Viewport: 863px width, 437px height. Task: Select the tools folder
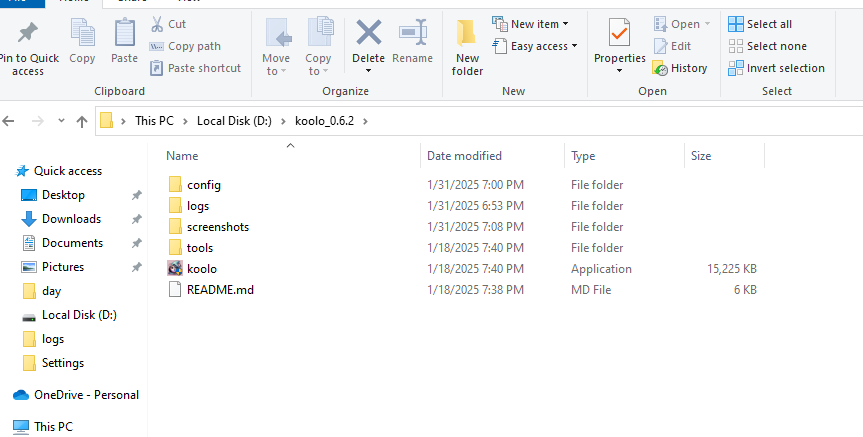point(200,248)
